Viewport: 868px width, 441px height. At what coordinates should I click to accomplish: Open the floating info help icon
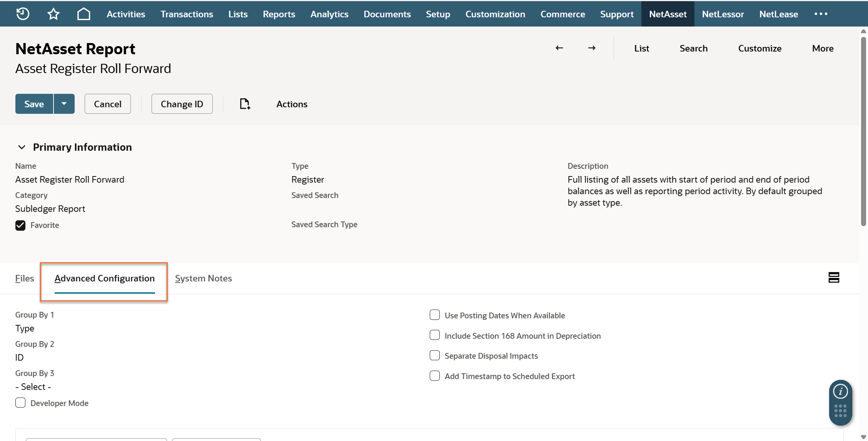pos(840,391)
